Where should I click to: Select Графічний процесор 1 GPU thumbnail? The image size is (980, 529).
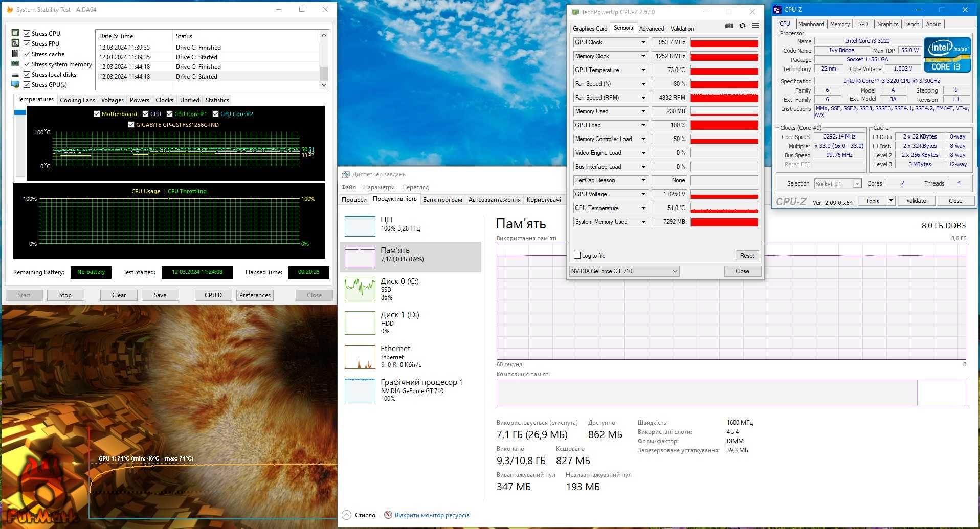click(360, 390)
